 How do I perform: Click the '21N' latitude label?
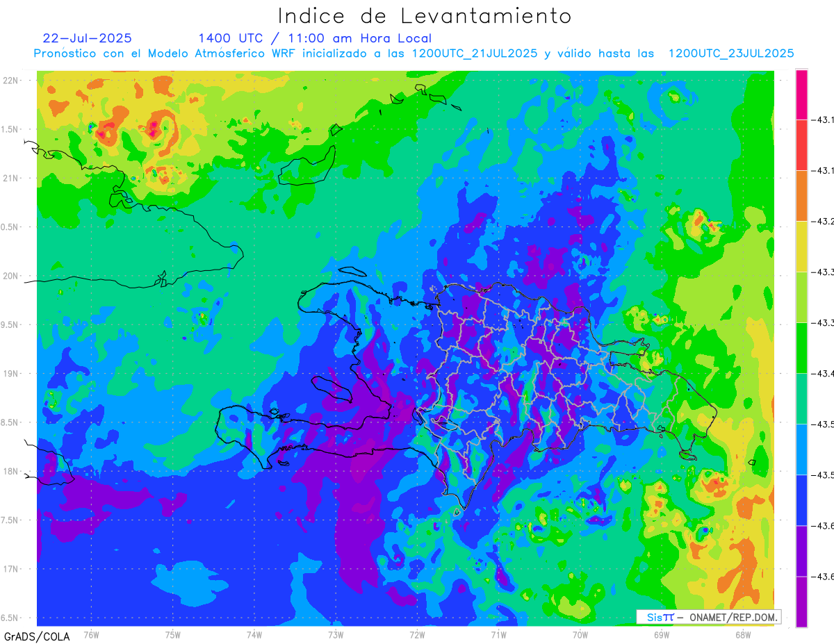click(10, 178)
